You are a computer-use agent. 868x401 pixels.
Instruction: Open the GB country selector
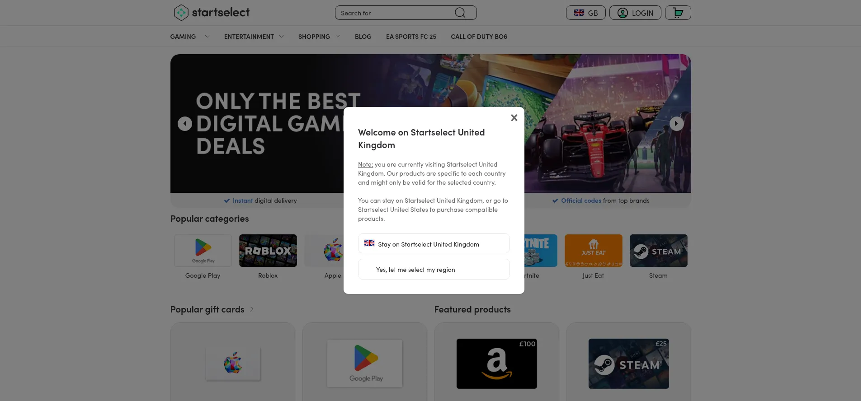(x=585, y=13)
